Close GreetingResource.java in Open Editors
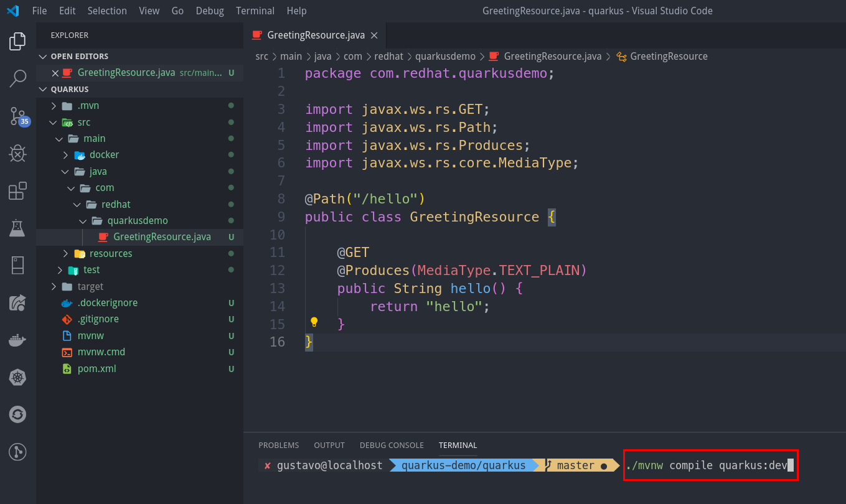 point(55,73)
